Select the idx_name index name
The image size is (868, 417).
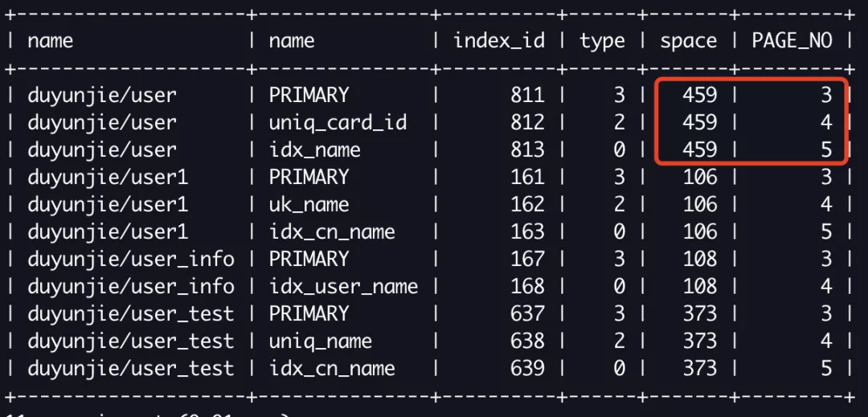click(x=314, y=150)
